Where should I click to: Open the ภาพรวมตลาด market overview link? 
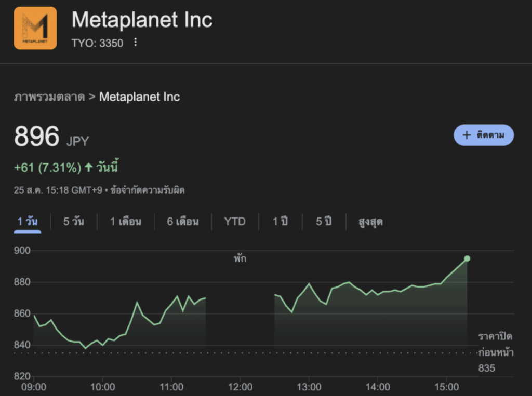click(49, 97)
